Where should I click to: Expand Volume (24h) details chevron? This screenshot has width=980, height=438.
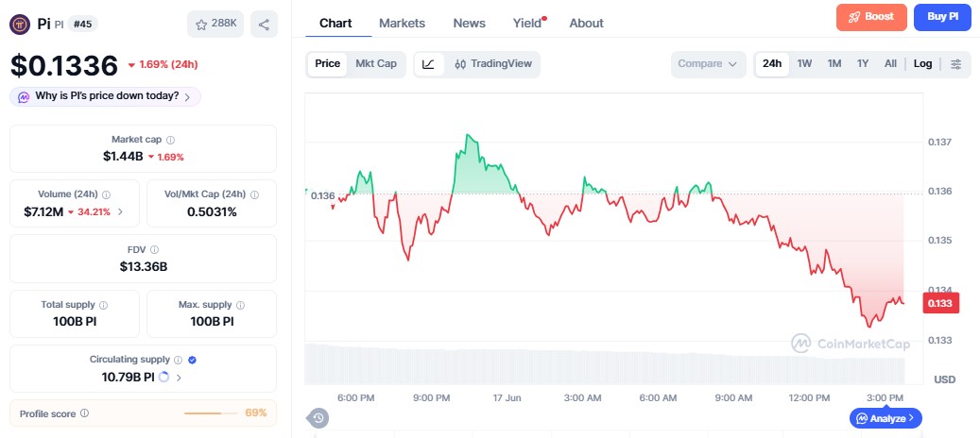120,212
